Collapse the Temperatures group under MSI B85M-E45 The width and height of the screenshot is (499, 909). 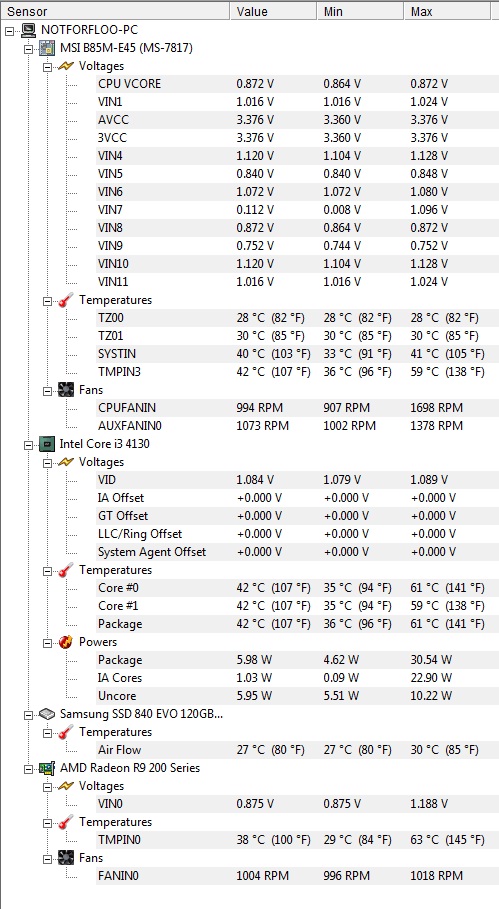(46, 300)
